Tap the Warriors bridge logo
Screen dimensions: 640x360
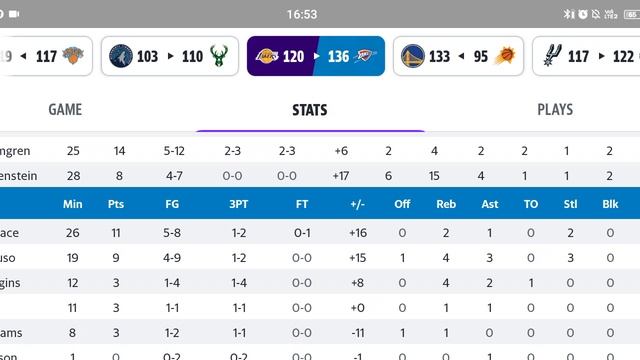pos(413,56)
